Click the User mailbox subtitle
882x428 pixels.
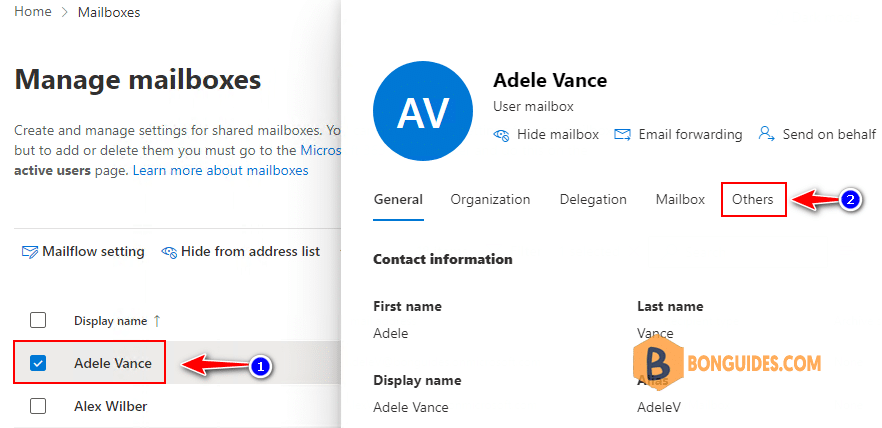[533, 106]
